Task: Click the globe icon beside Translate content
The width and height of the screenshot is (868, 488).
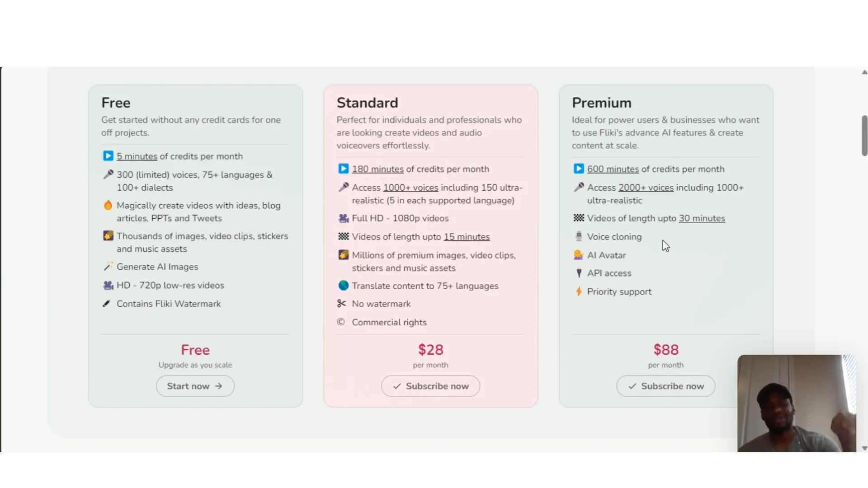Action: [x=344, y=286]
